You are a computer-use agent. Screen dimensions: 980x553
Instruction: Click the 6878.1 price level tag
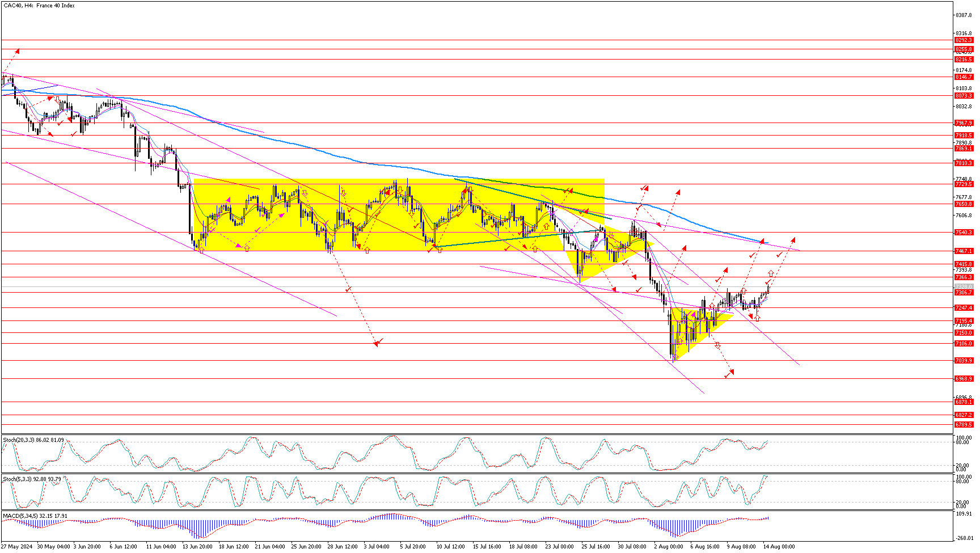[964, 402]
